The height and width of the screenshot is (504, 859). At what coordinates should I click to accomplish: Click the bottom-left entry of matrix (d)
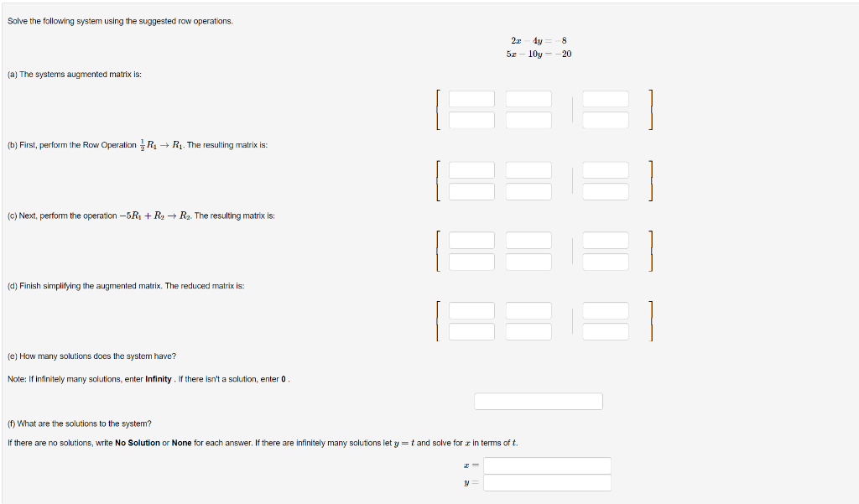click(471, 331)
